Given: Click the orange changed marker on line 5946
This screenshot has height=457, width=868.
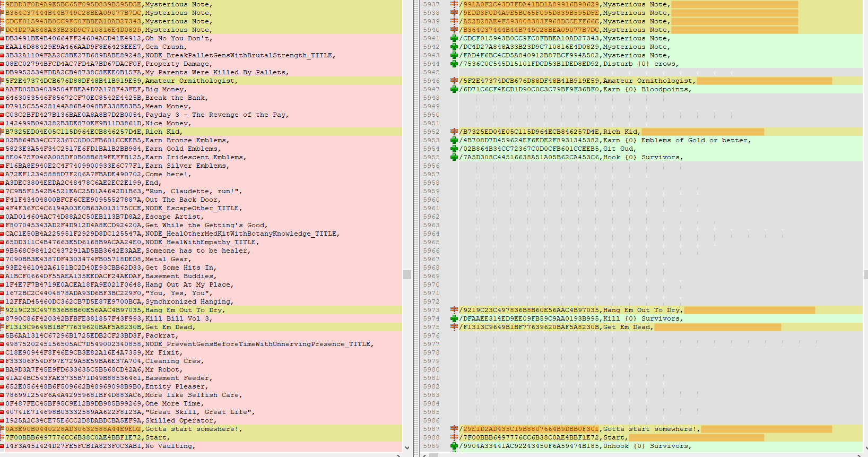Looking at the screenshot, I should coord(454,81).
